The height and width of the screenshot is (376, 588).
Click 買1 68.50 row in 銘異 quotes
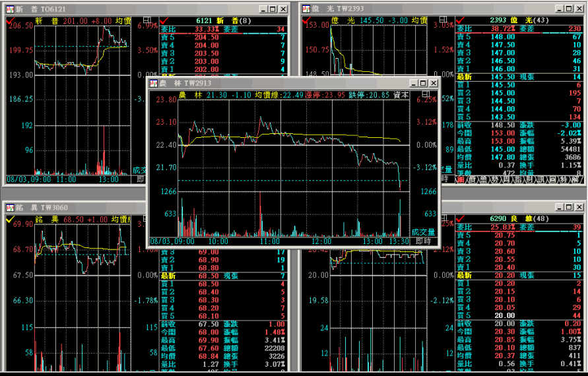(x=223, y=284)
